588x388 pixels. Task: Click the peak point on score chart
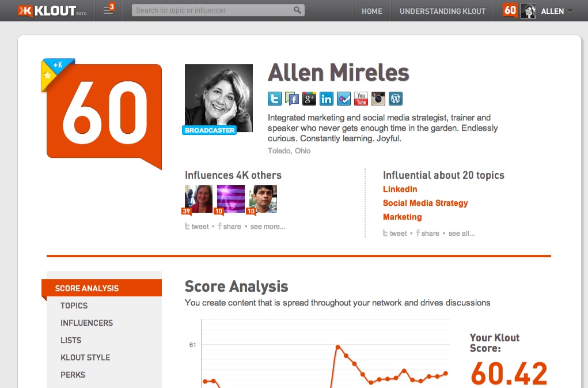click(x=337, y=346)
